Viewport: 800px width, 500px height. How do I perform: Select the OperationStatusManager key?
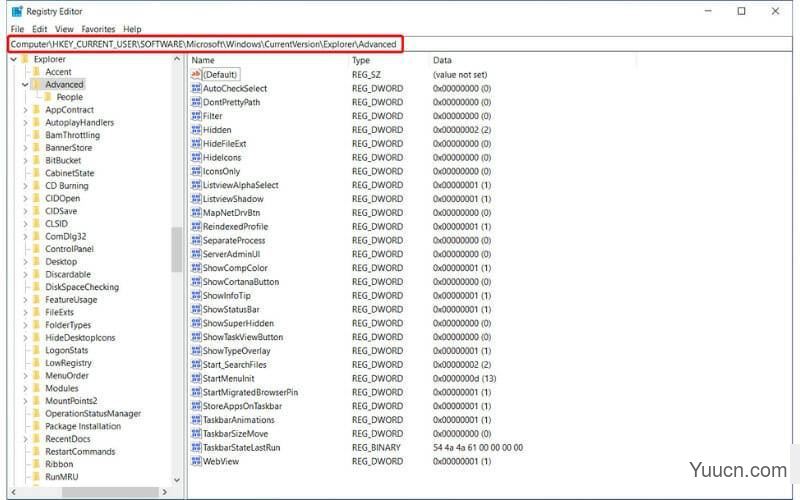93,413
